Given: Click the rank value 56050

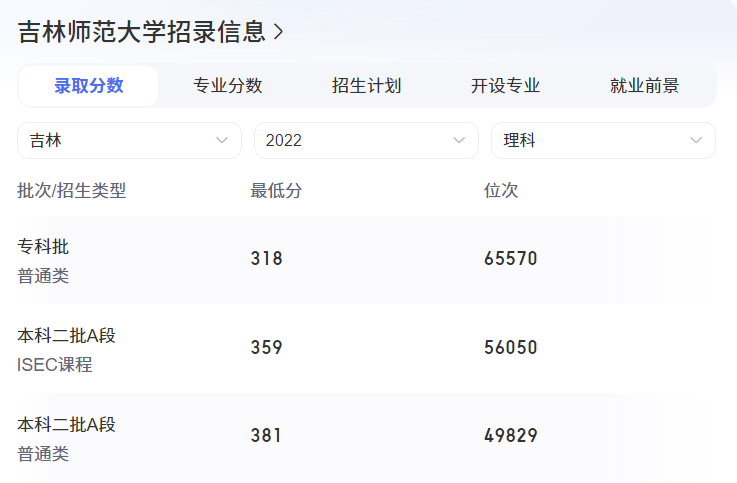Looking at the screenshot, I should pyautogui.click(x=511, y=348).
